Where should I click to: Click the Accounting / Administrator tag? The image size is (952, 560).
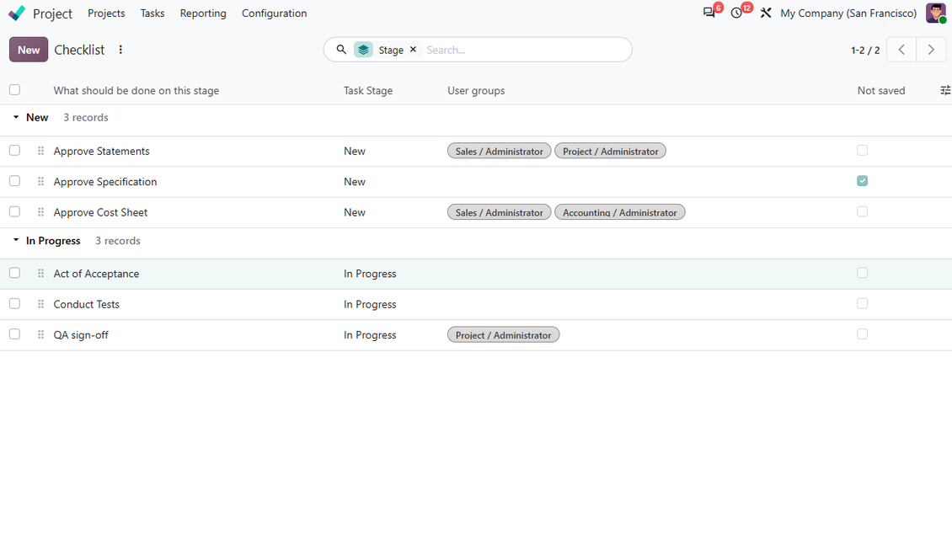[620, 212]
